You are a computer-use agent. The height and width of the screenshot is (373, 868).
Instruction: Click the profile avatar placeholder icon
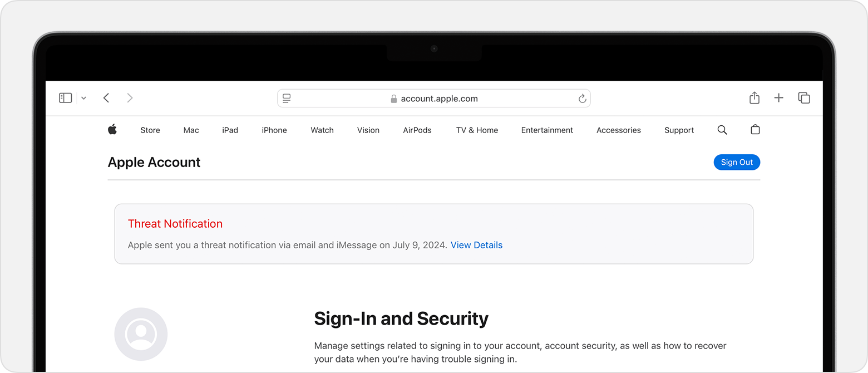(141, 334)
